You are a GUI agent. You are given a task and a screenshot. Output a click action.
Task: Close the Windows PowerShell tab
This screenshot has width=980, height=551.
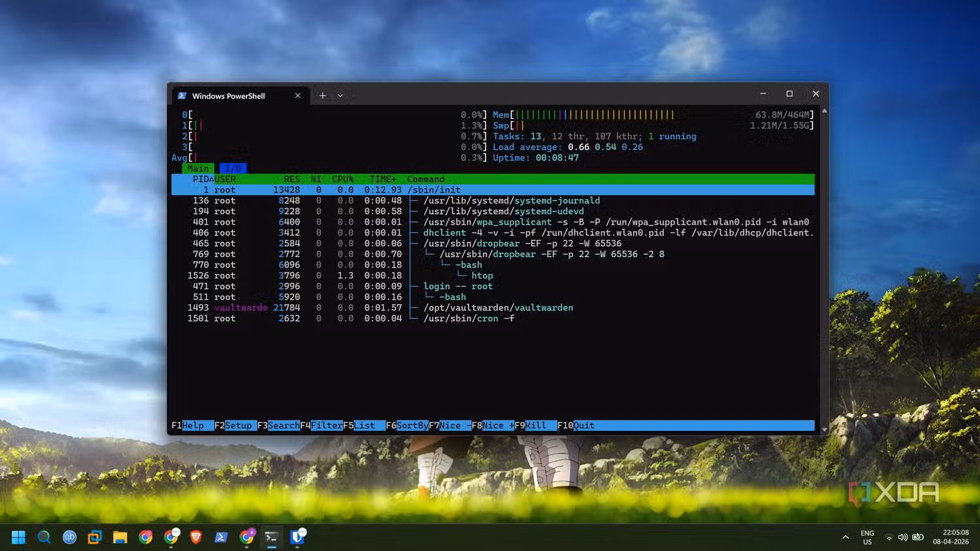pyautogui.click(x=298, y=95)
